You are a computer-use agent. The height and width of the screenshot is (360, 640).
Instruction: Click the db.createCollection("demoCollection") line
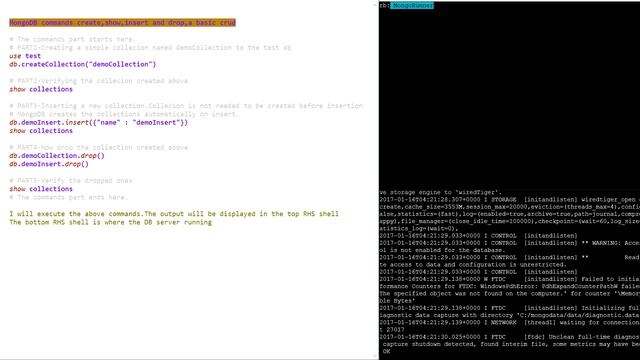pyautogui.click(x=82, y=64)
